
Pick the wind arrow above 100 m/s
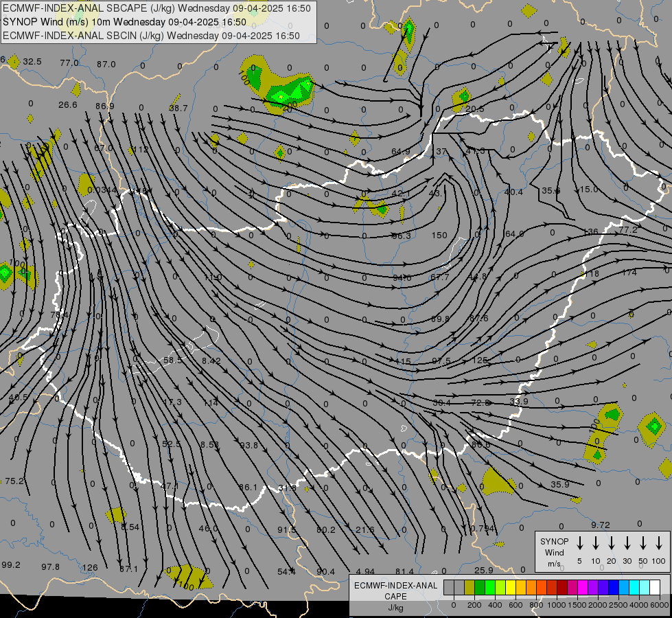pyautogui.click(x=659, y=543)
